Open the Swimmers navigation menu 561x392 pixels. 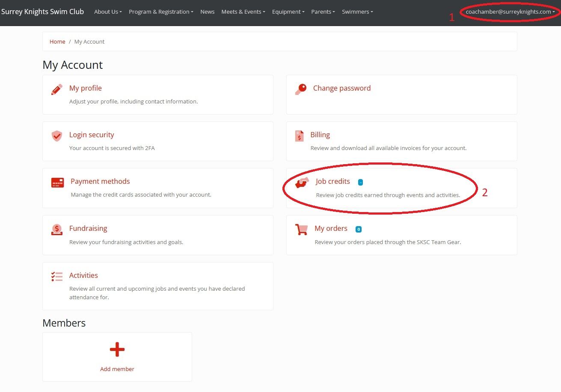pos(357,12)
